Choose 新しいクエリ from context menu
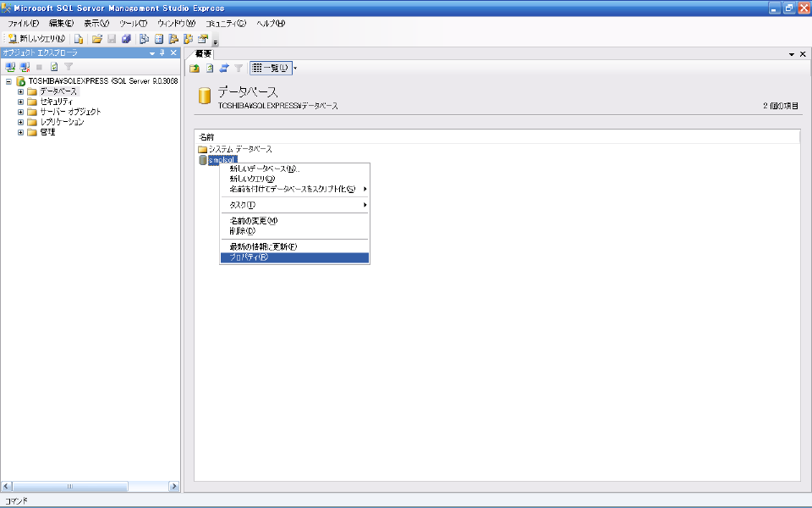The image size is (812, 508). coord(294,179)
